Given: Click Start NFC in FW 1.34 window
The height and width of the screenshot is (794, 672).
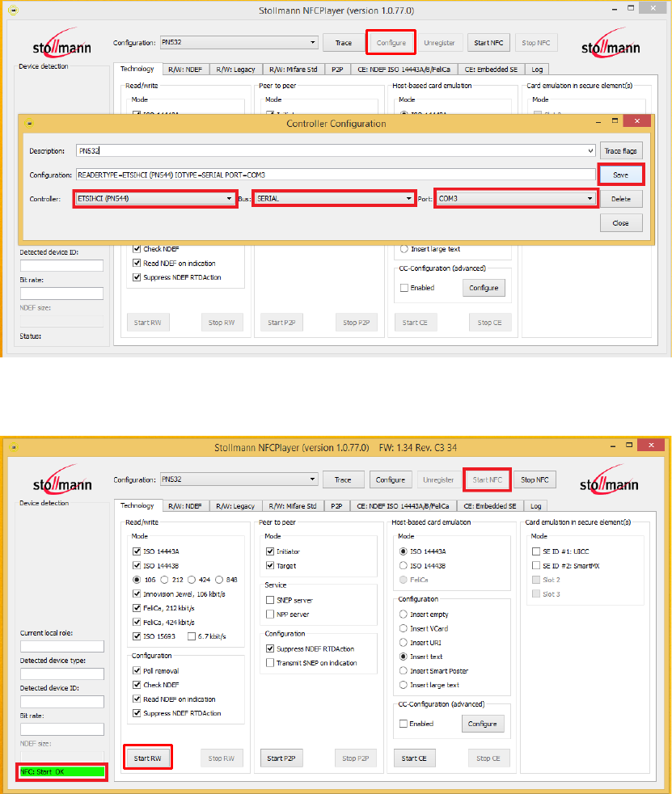Looking at the screenshot, I should (x=488, y=479).
